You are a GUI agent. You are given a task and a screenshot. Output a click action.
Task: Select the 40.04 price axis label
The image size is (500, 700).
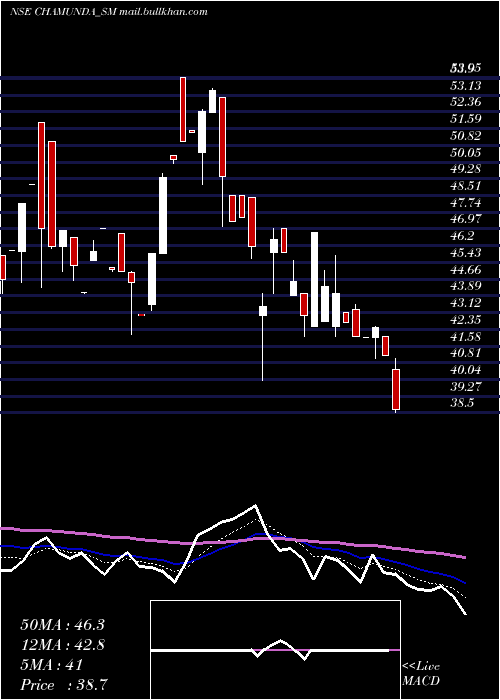(466, 370)
